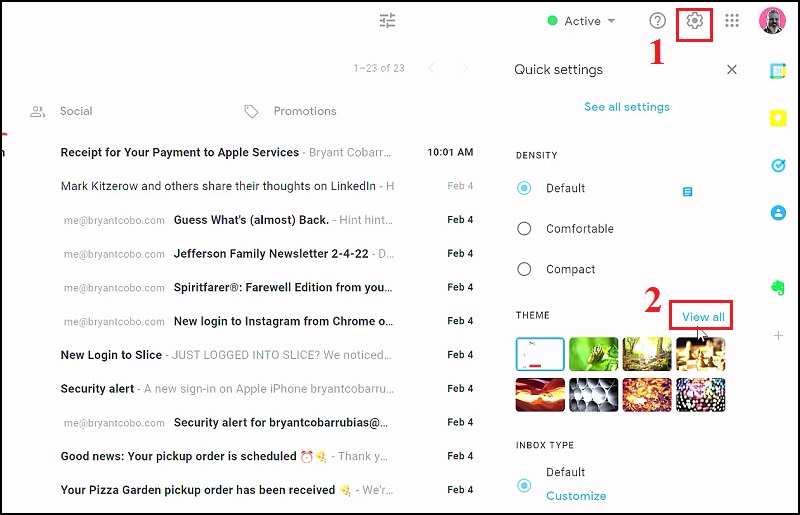Select Default density radio button
This screenshot has width=800, height=515.
[524, 188]
